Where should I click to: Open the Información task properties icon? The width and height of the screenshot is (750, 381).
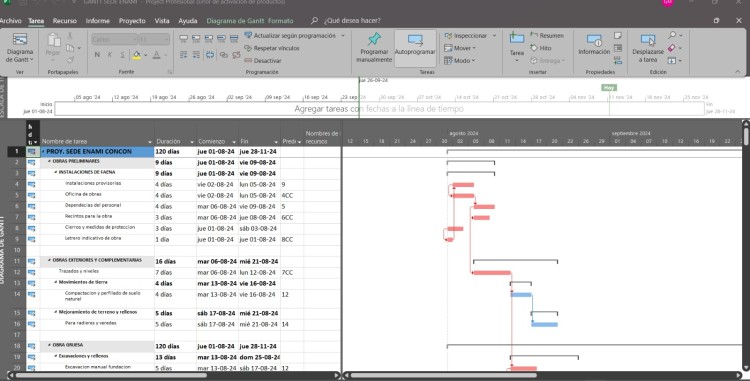[x=594, y=40]
